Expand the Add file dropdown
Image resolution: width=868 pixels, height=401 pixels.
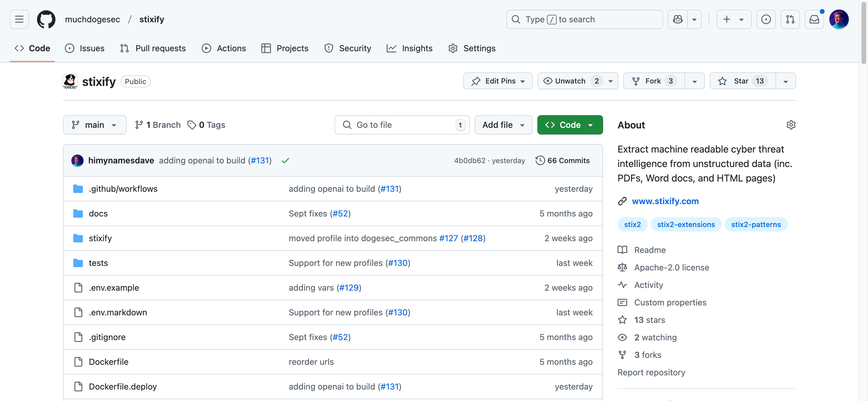[x=503, y=125]
